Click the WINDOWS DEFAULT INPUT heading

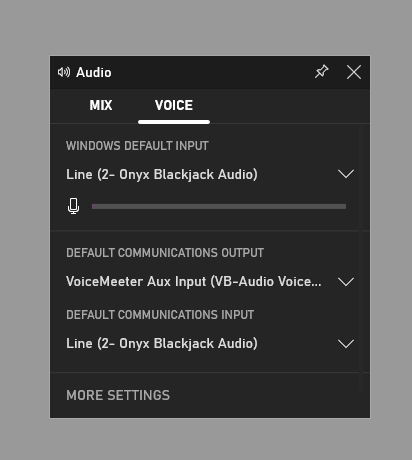coord(137,146)
